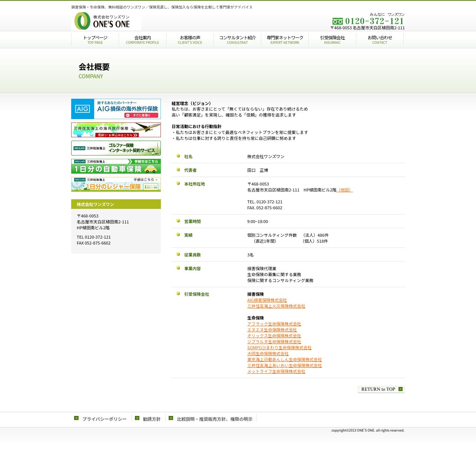
Task: Click the 日常活動における行動指針 heading
Action: (x=196, y=127)
